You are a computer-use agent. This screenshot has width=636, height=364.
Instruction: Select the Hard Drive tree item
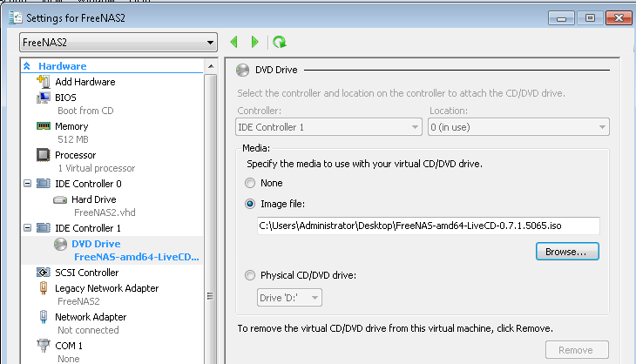94,199
